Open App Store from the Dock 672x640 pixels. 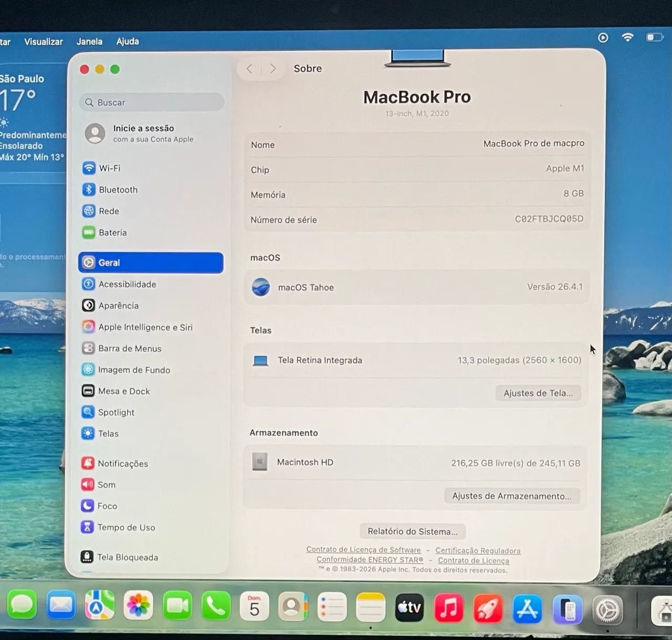(x=528, y=610)
